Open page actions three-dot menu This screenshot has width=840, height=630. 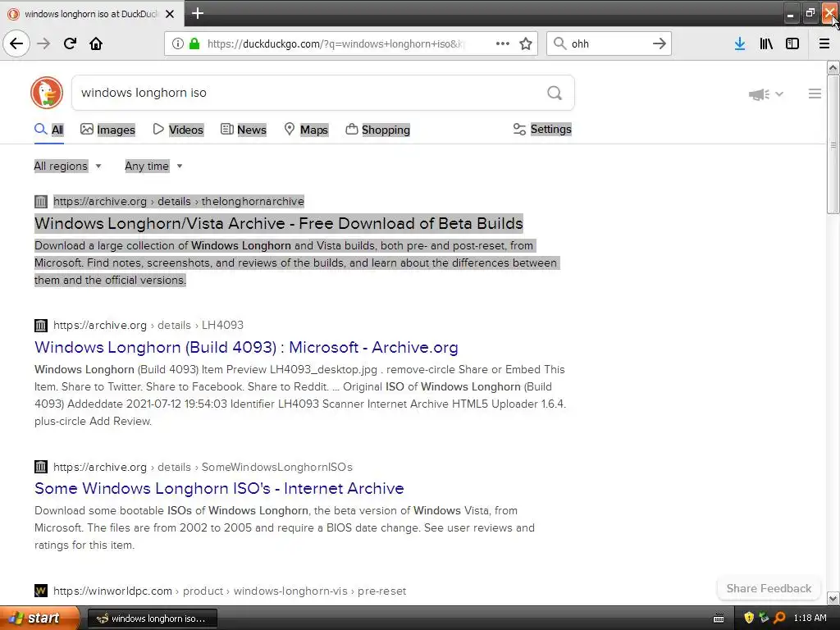pyautogui.click(x=503, y=43)
